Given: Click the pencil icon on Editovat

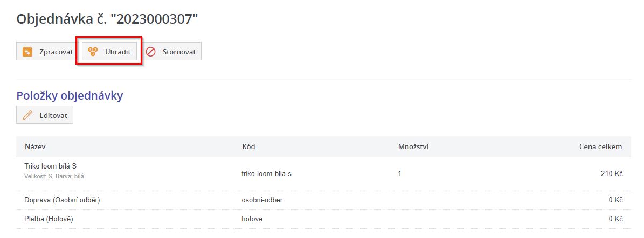Looking at the screenshot, I should point(27,115).
